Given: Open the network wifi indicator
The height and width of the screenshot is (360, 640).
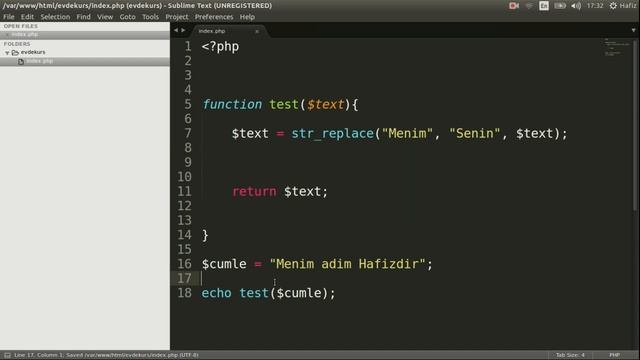Looking at the screenshot, I should (529, 6).
